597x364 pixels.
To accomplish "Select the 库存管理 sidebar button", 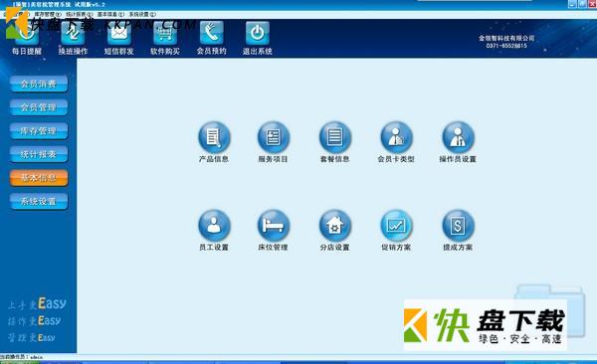I will pos(39,131).
